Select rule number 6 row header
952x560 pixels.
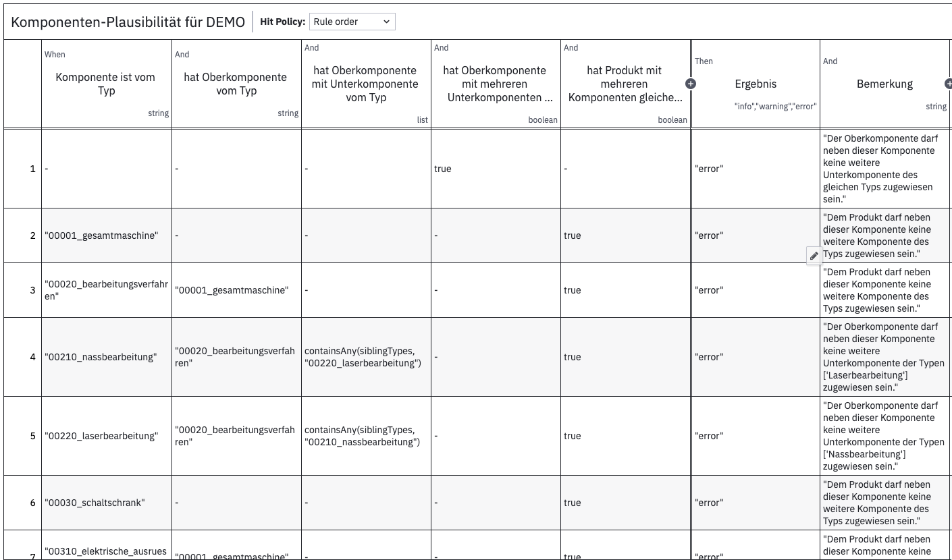point(23,503)
